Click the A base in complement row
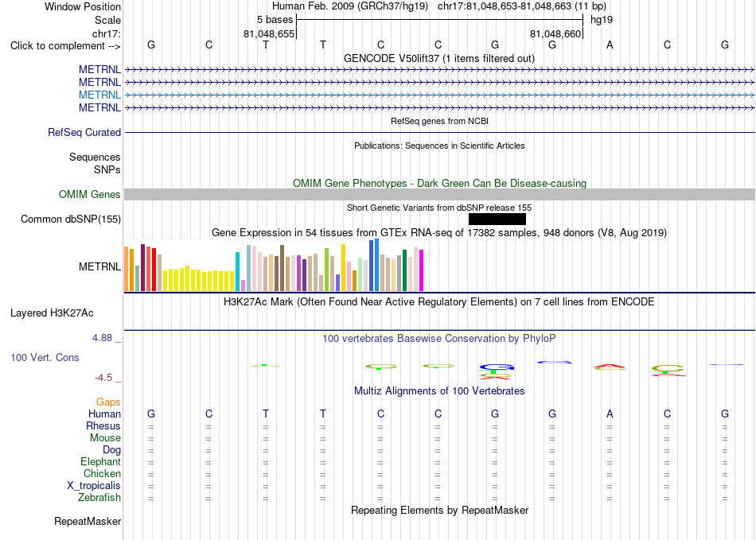Image resolution: width=756 pixels, height=540 pixels. [610, 45]
